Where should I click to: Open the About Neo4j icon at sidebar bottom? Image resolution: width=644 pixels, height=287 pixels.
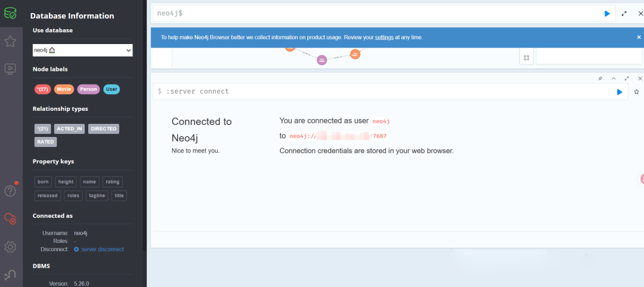pyautogui.click(x=10, y=274)
